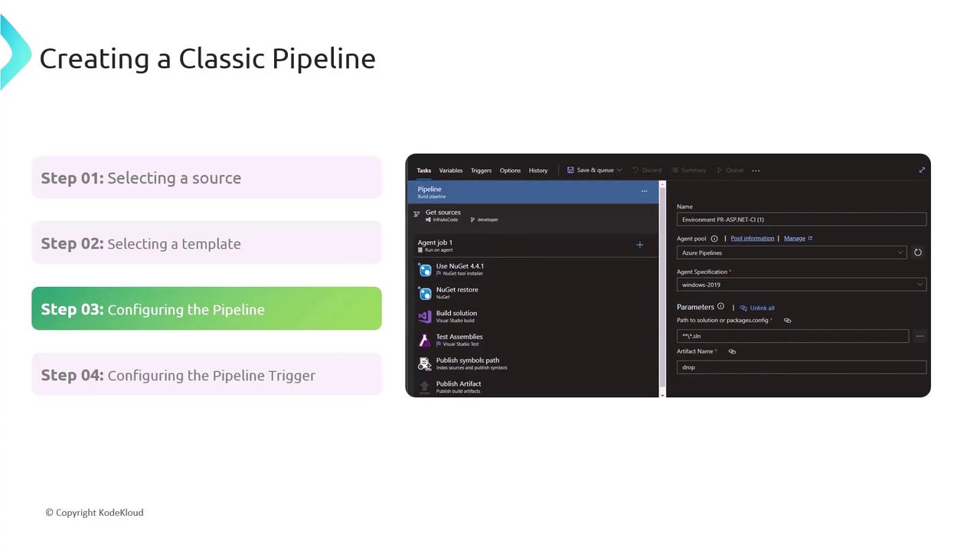Expand the pipeline editor to full screen
Viewport: 980px width, 551px height.
pos(922,170)
